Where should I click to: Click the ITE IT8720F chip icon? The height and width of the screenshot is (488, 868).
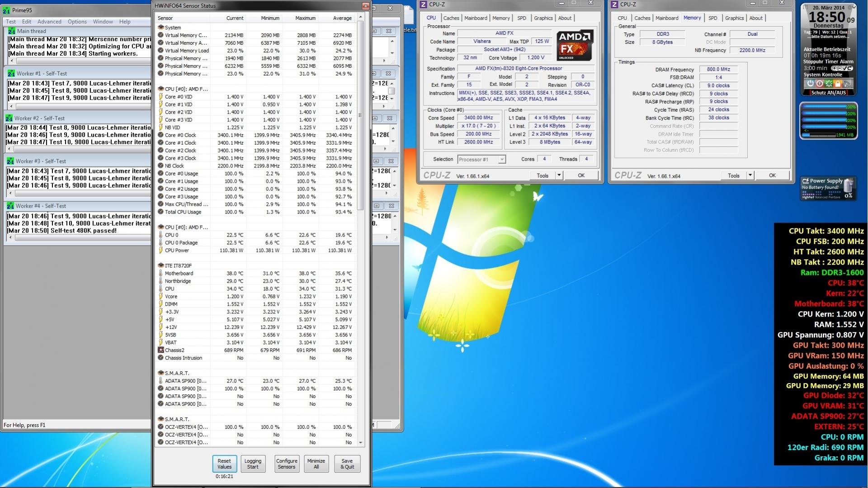[160, 265]
